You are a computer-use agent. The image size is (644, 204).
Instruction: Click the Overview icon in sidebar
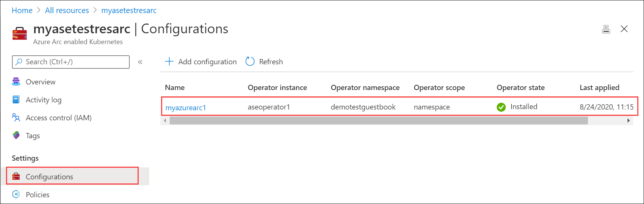(16, 81)
